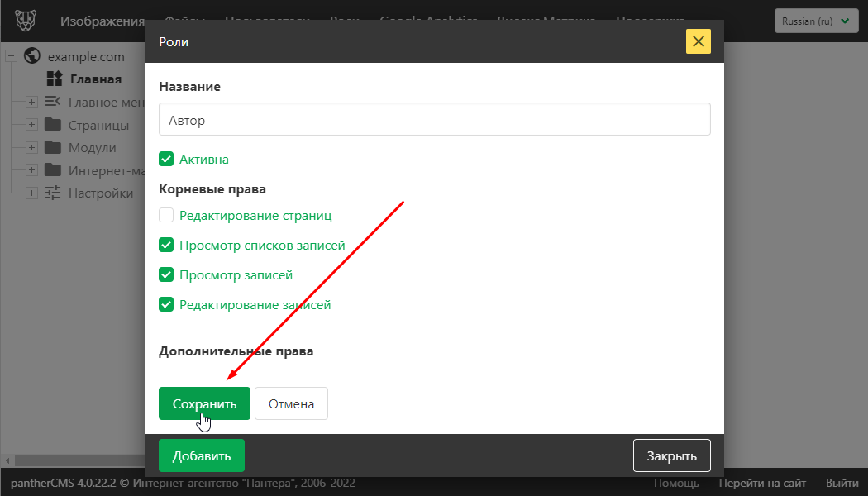Toggle the Редактирование записей checkbox
Viewport: 868px width, 496px height.
tap(166, 304)
